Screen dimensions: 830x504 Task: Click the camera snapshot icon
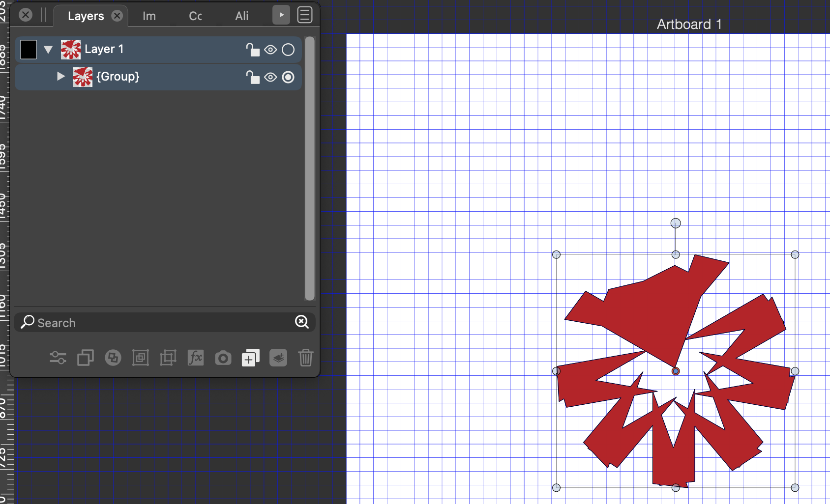(223, 358)
